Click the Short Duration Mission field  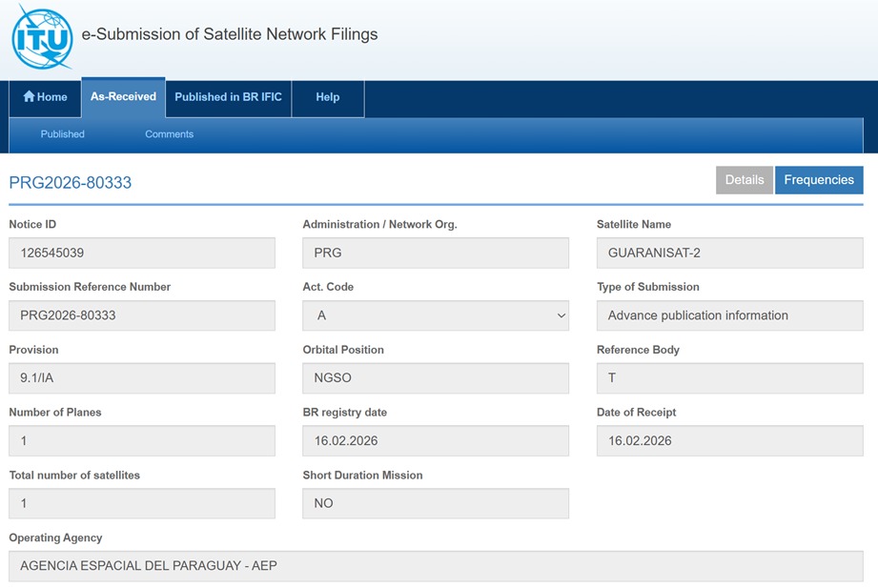point(435,503)
